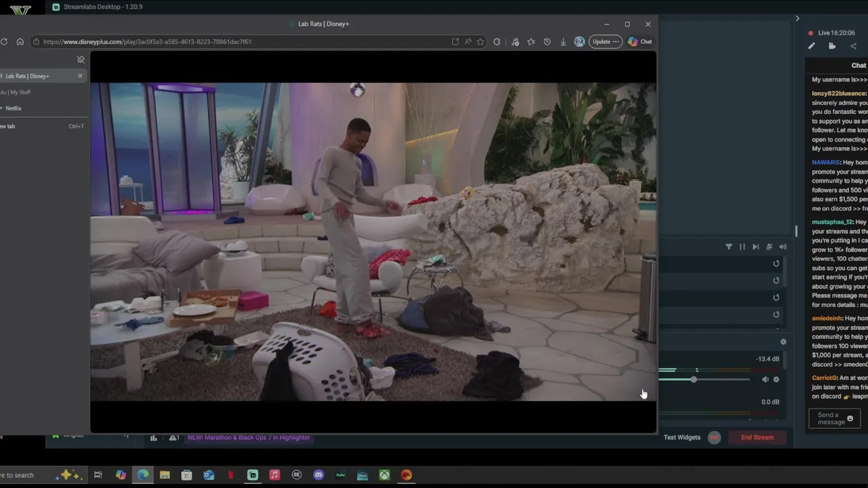Open File Explorer from taskbar
The image size is (868, 488).
pos(165,475)
